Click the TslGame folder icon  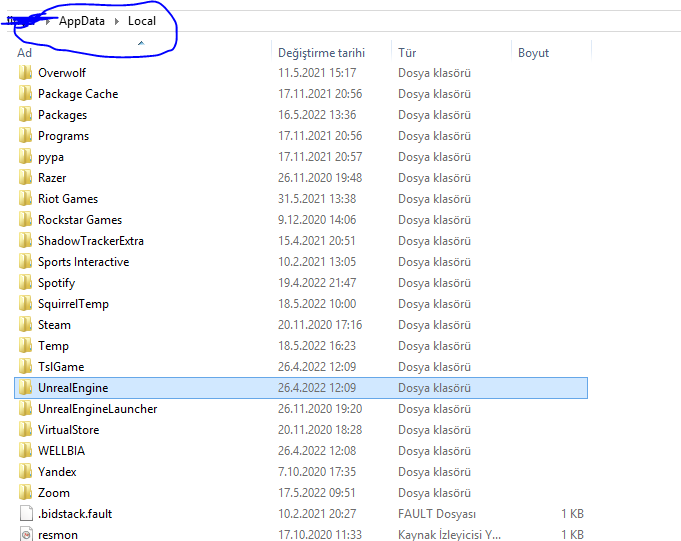point(26,366)
